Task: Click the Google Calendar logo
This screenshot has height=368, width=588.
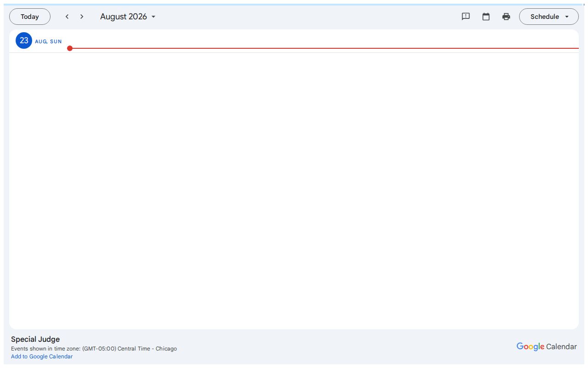Action: point(547,346)
